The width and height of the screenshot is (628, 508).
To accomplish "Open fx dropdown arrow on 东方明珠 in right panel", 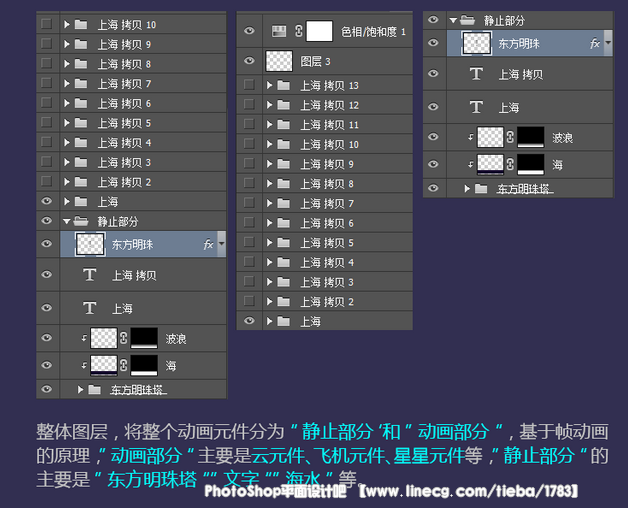I will pyautogui.click(x=608, y=44).
